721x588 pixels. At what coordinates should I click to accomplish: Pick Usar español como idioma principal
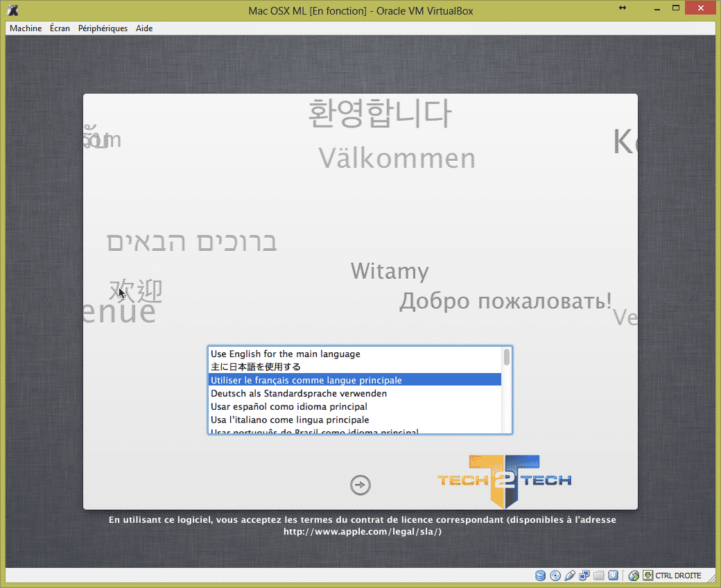(289, 406)
